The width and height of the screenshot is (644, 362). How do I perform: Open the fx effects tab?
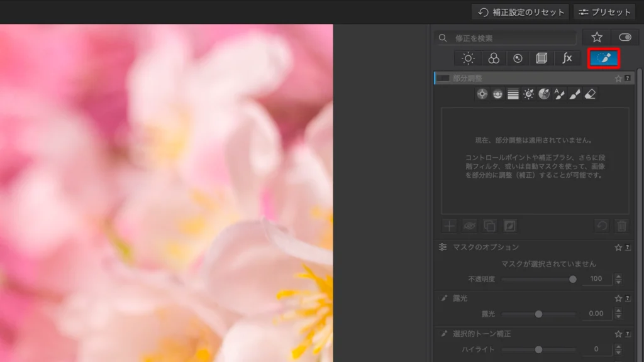(x=567, y=58)
